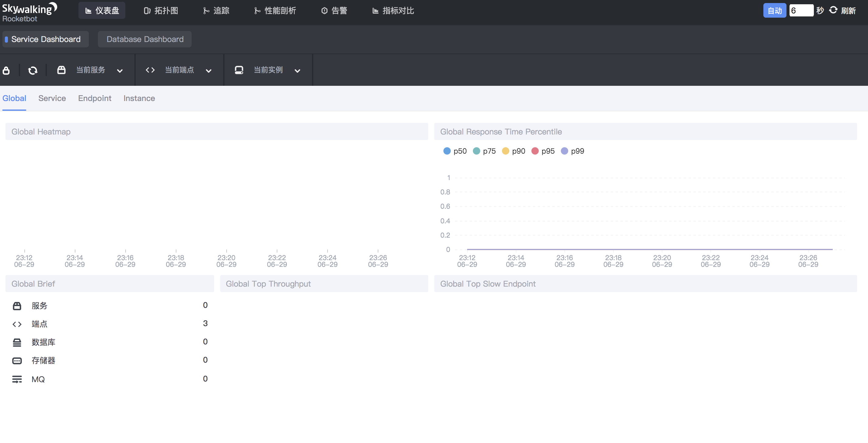The height and width of the screenshot is (443, 868).
Task: Toggle the 自动 auto refresh button
Action: pyautogui.click(x=775, y=10)
